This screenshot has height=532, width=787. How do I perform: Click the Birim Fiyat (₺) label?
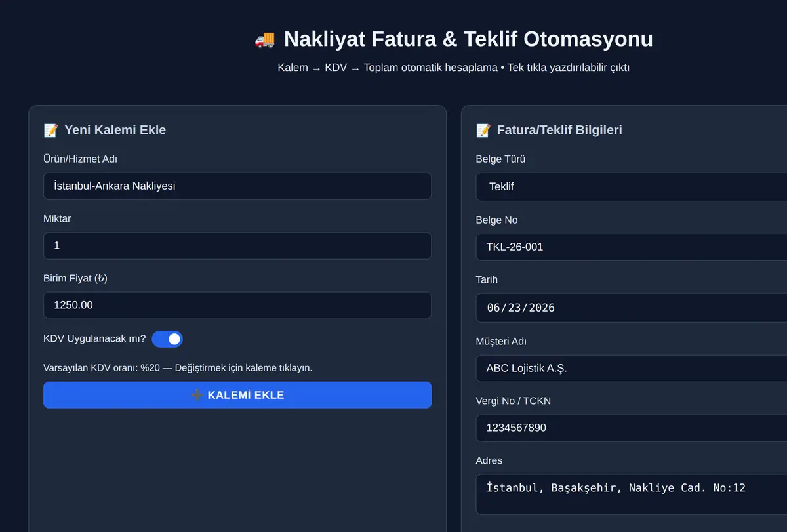point(75,278)
